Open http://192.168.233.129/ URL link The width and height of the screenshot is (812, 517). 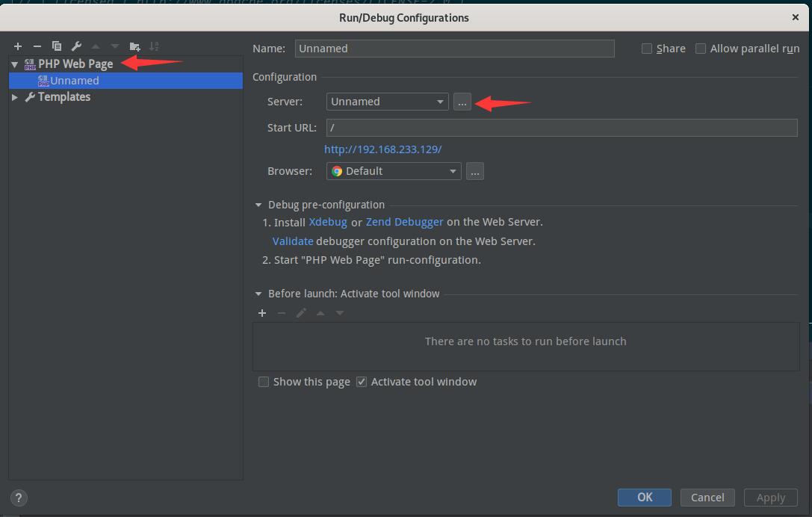(x=382, y=149)
